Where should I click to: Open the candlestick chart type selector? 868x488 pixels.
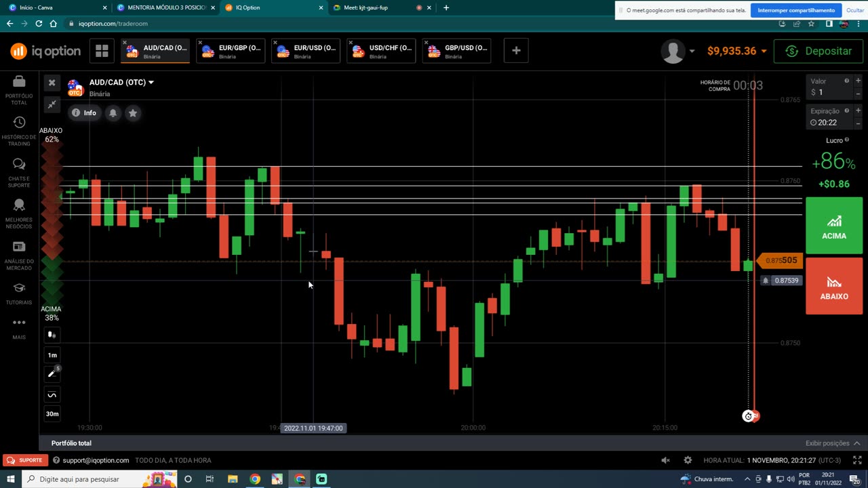tap(52, 335)
